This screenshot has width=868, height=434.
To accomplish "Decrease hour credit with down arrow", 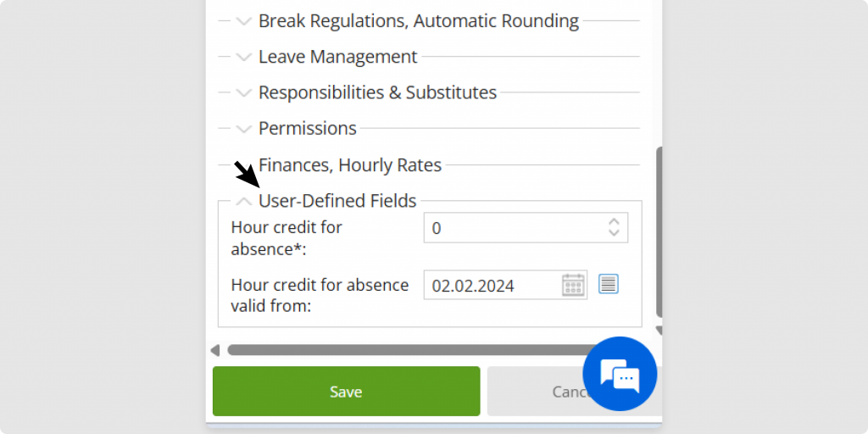I will tap(615, 233).
